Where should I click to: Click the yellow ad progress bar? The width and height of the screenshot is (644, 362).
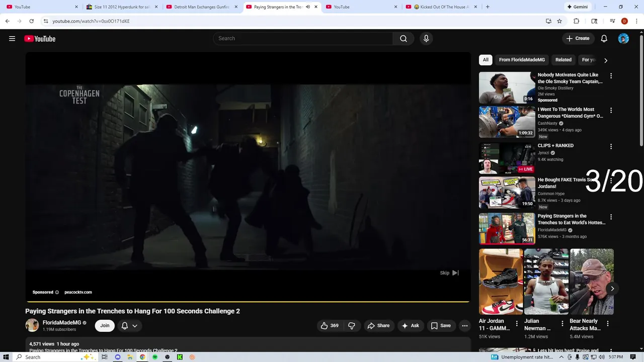pyautogui.click(x=248, y=302)
